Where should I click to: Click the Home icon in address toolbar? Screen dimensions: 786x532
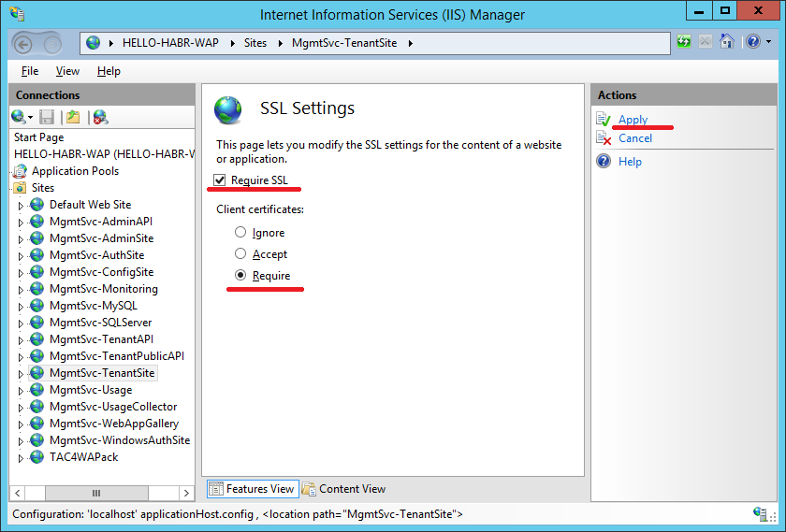tap(726, 41)
